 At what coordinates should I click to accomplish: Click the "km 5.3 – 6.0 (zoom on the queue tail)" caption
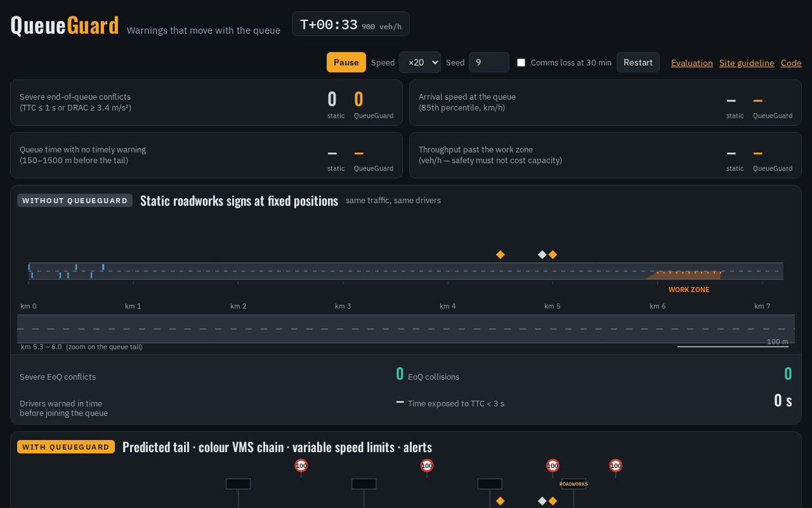[x=82, y=347]
